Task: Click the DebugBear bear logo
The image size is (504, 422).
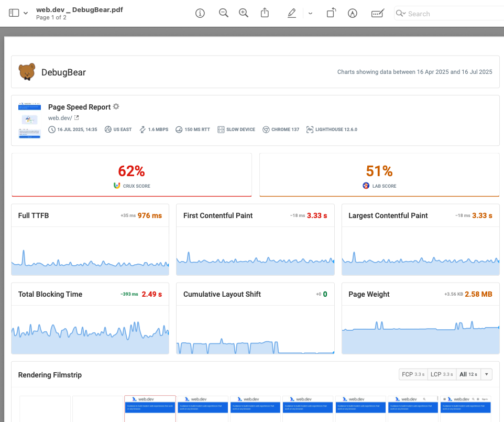Action: pyautogui.click(x=27, y=72)
